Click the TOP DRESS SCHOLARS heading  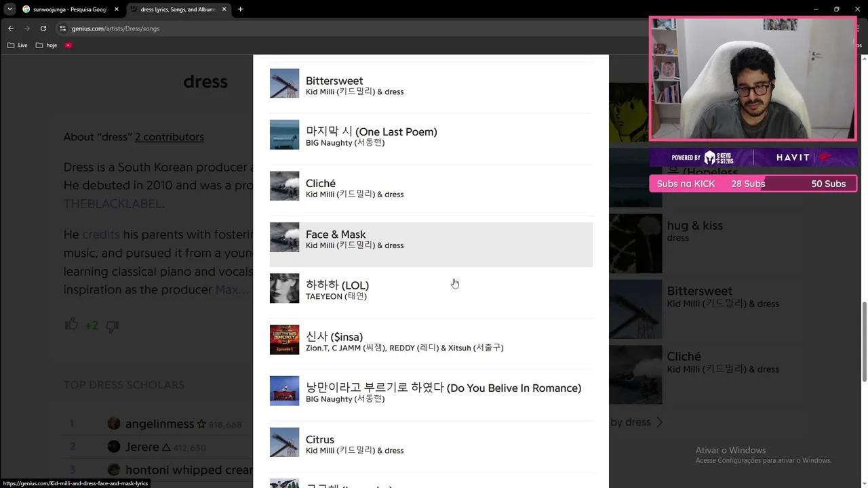[124, 385]
